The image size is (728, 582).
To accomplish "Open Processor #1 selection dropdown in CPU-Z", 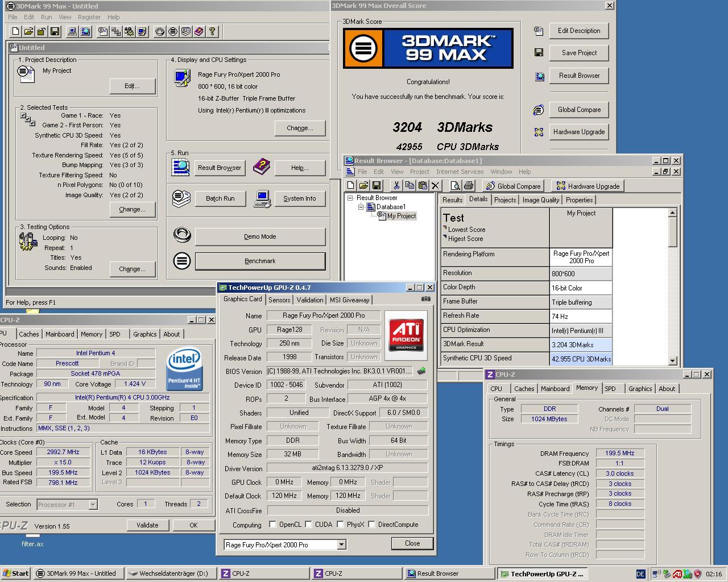I will click(x=93, y=504).
